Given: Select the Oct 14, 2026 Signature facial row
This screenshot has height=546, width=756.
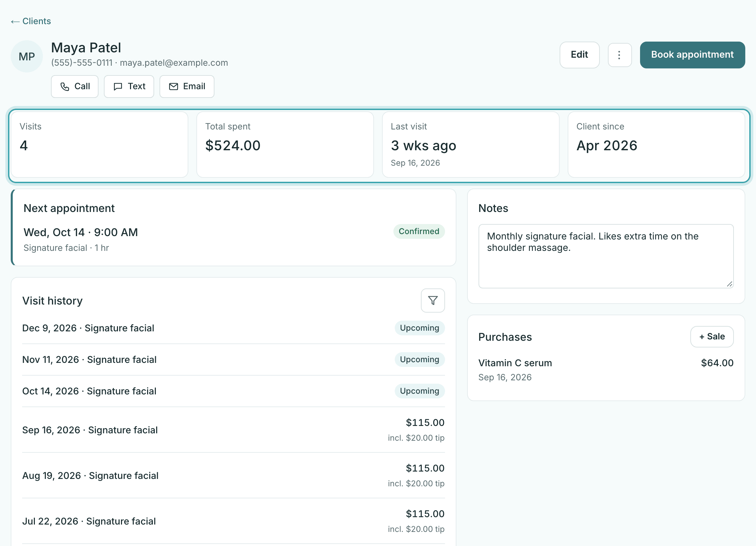Looking at the screenshot, I should [x=233, y=391].
